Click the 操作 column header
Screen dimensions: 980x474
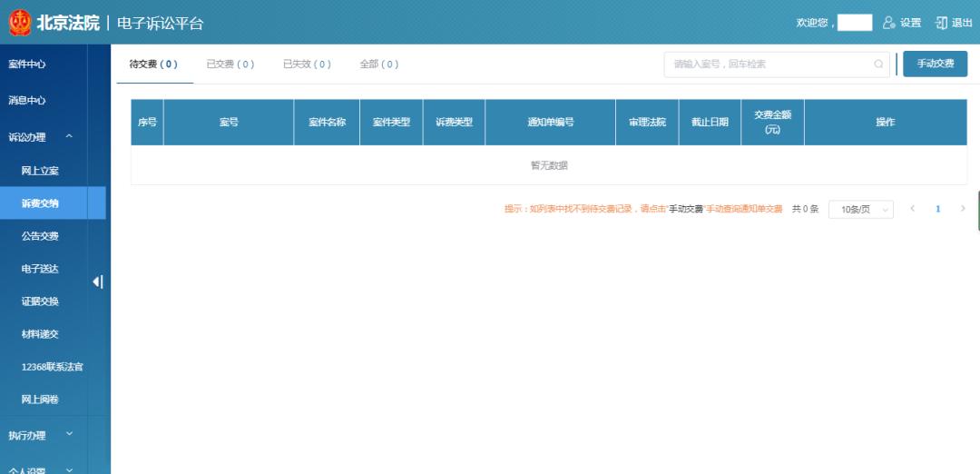pyautogui.click(x=886, y=123)
